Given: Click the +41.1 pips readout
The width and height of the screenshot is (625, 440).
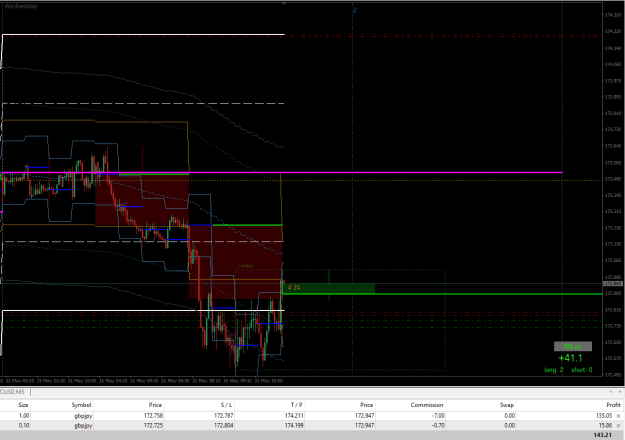Looking at the screenshot, I should [570, 358].
